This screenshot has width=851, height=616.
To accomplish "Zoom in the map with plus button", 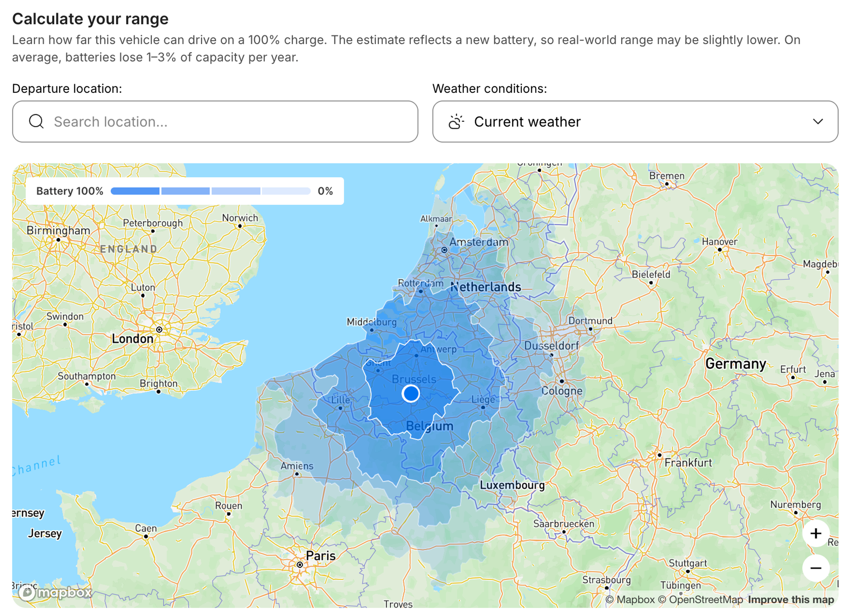I will [815, 534].
